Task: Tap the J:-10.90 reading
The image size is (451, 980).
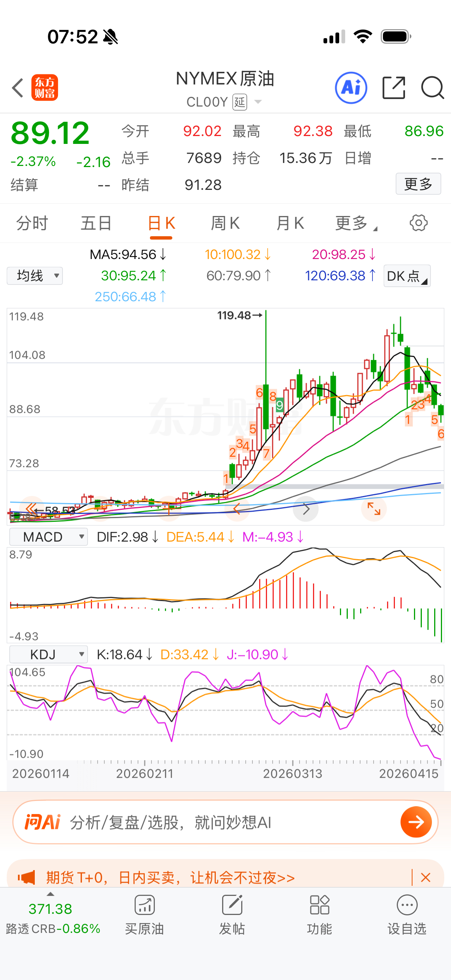Action: (258, 654)
